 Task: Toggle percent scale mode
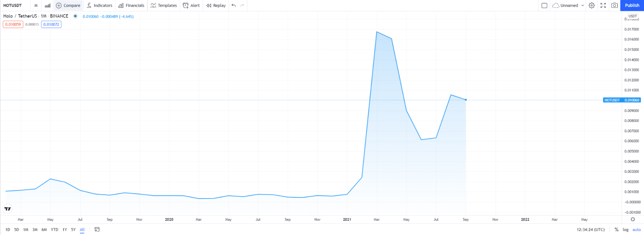click(616, 230)
